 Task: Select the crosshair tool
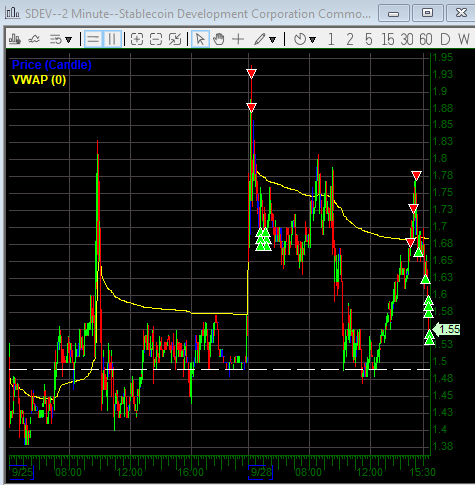(x=238, y=39)
